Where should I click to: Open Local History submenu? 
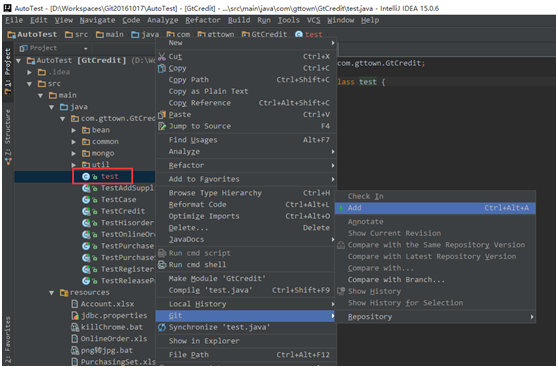tap(246, 304)
